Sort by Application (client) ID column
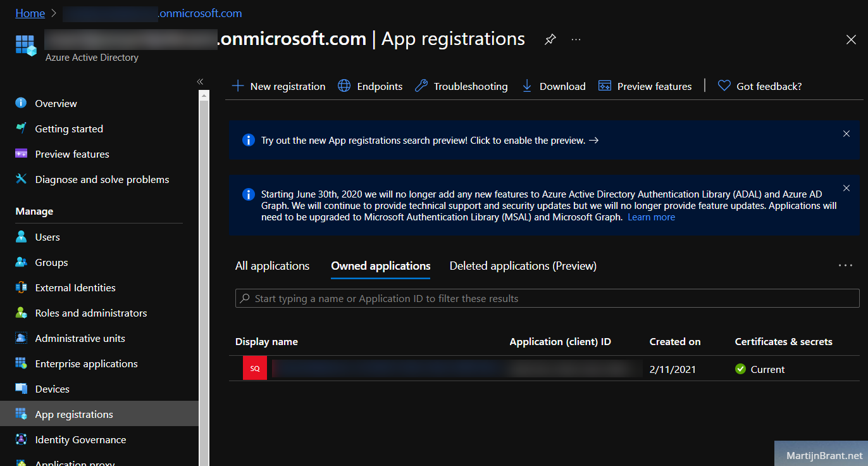Viewport: 868px width, 466px height. pos(561,341)
